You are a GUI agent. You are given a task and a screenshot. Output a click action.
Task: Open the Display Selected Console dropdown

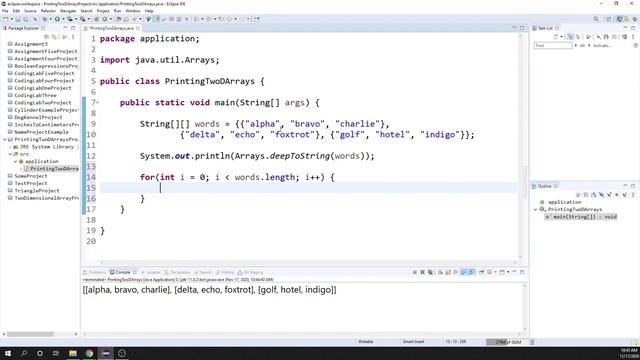496,272
